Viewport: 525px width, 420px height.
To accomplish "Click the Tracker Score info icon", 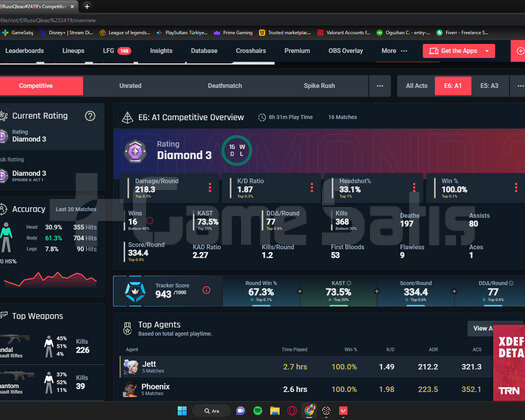I will click(206, 290).
